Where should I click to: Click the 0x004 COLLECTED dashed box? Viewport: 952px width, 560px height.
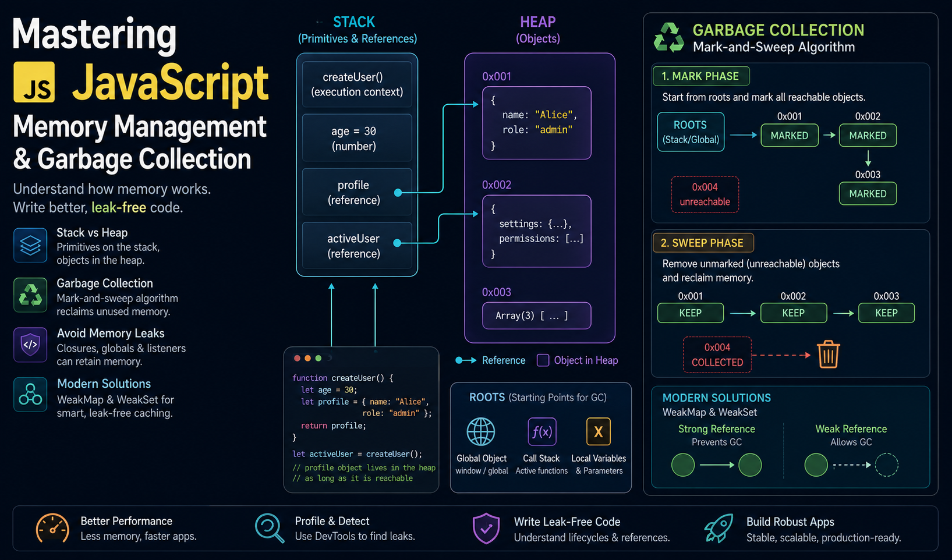pos(717,355)
